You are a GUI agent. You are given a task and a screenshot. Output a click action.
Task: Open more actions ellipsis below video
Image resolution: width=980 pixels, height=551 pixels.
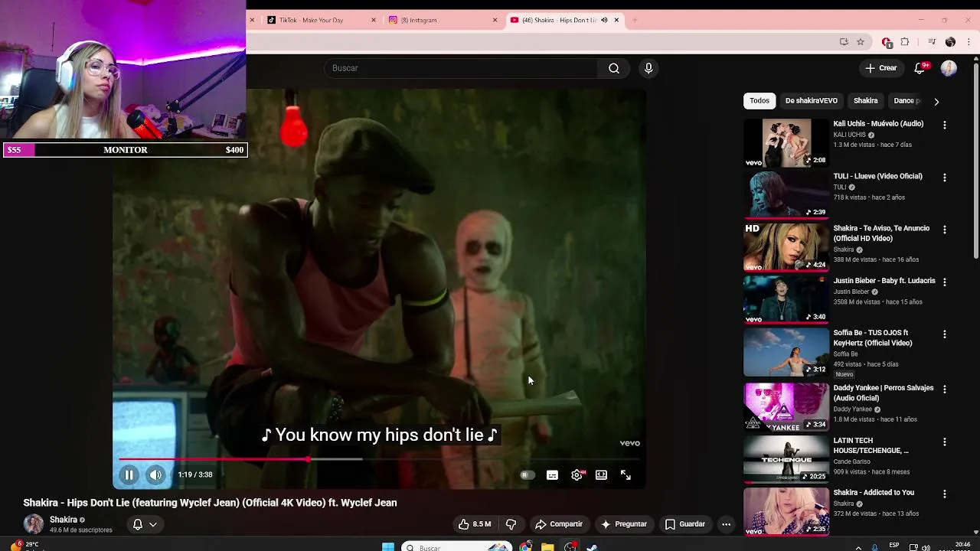coord(726,524)
